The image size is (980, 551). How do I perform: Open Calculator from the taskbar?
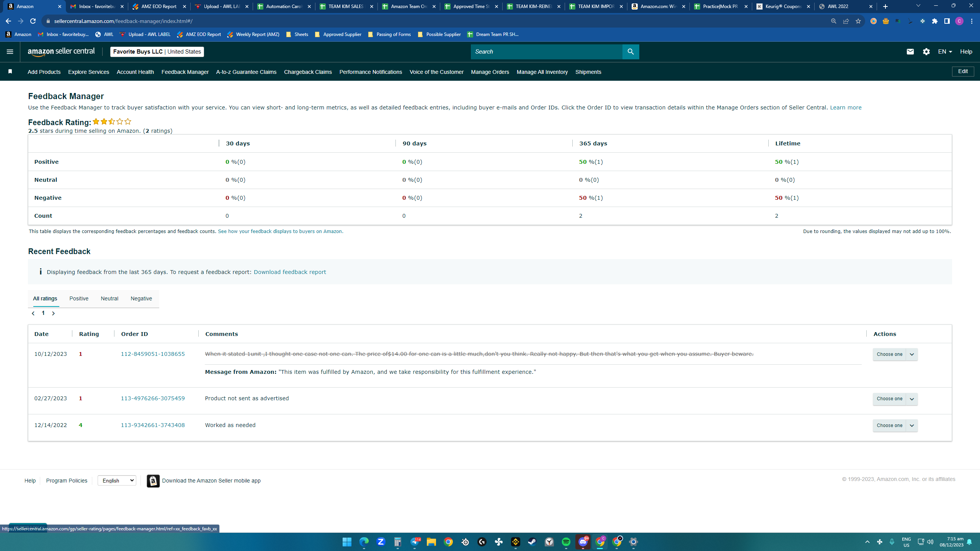point(398,542)
